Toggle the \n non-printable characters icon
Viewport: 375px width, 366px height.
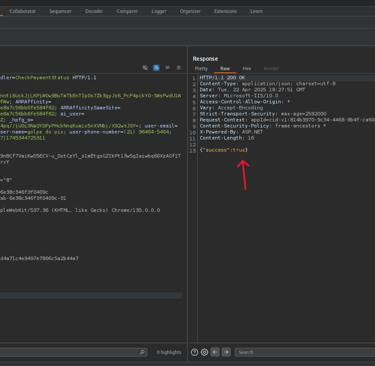[167, 68]
